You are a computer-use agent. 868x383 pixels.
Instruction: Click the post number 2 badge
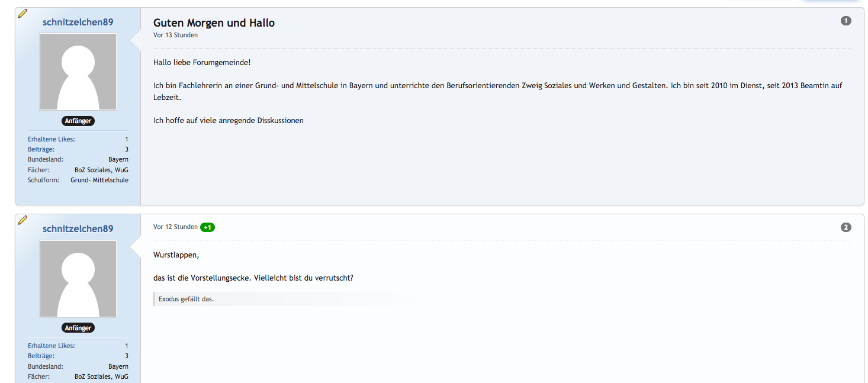point(846,227)
